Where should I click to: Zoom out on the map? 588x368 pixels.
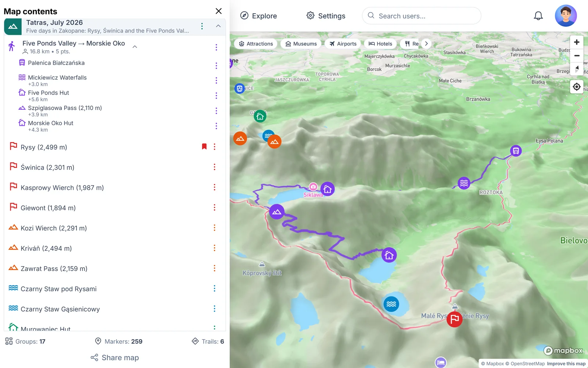[577, 56]
